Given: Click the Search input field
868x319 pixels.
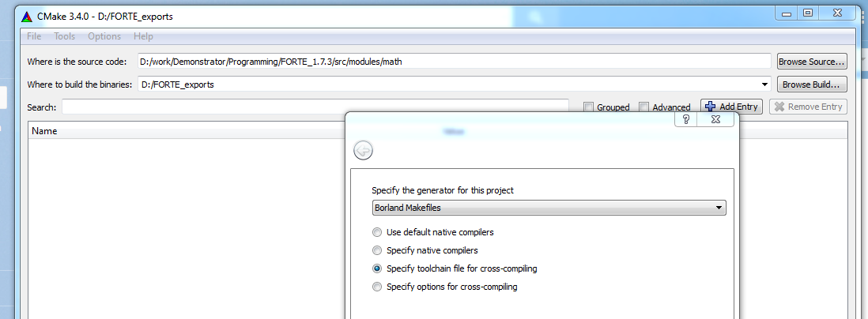Looking at the screenshot, I should click(x=315, y=107).
